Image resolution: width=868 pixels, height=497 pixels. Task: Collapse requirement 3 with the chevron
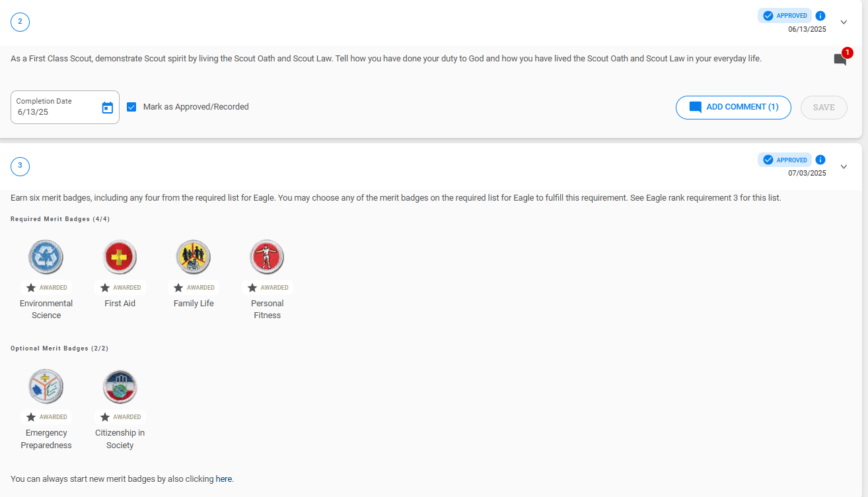[x=844, y=167]
